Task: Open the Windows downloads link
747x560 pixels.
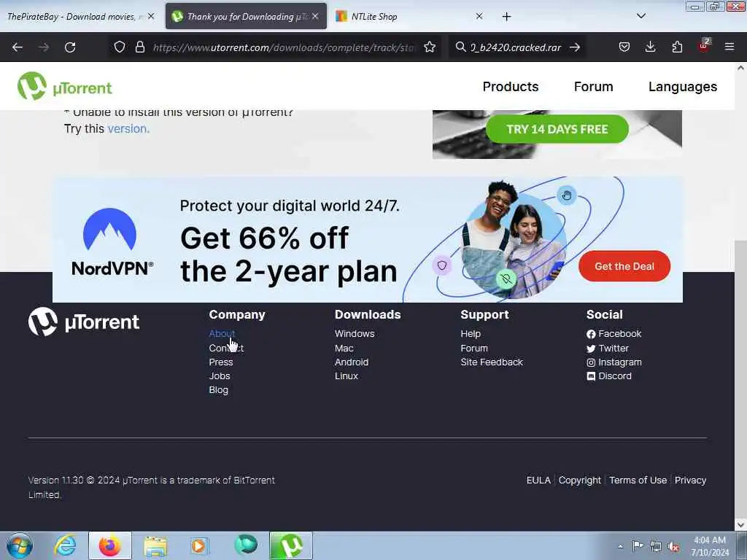Action: point(355,334)
